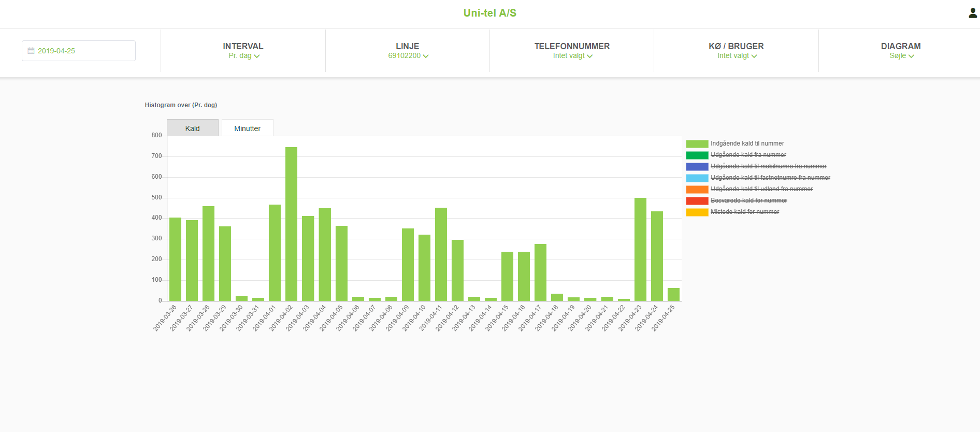Click the red Besvarede kald swatch
The height and width of the screenshot is (432, 980).
pyautogui.click(x=697, y=201)
